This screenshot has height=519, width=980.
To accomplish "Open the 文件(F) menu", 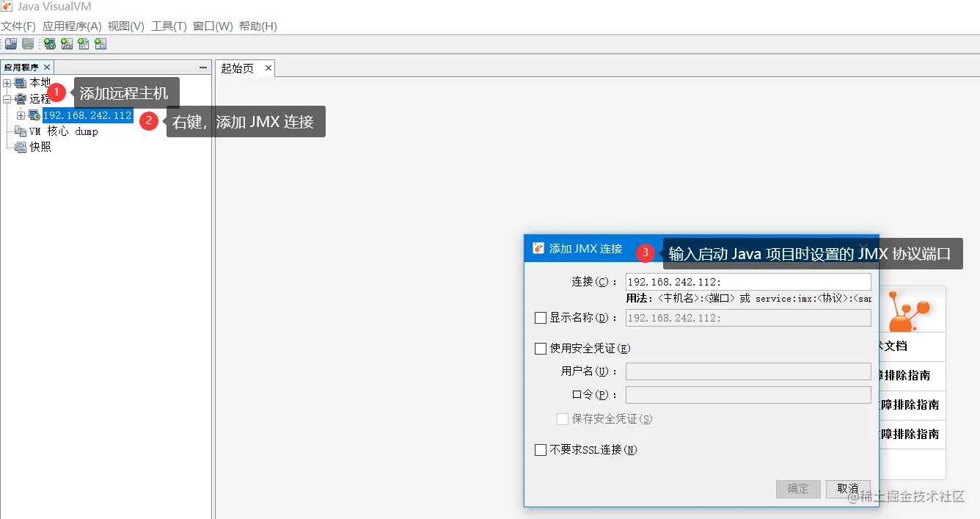I will [18, 26].
